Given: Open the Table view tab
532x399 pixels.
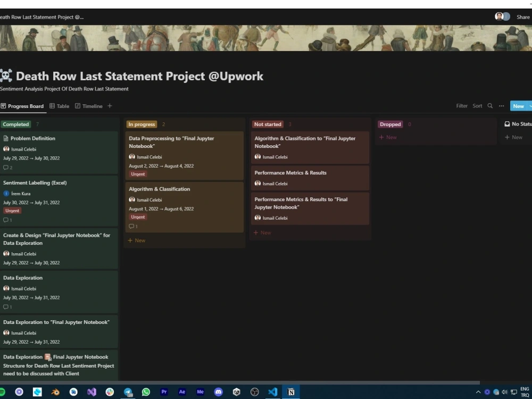Looking at the screenshot, I should pos(60,106).
